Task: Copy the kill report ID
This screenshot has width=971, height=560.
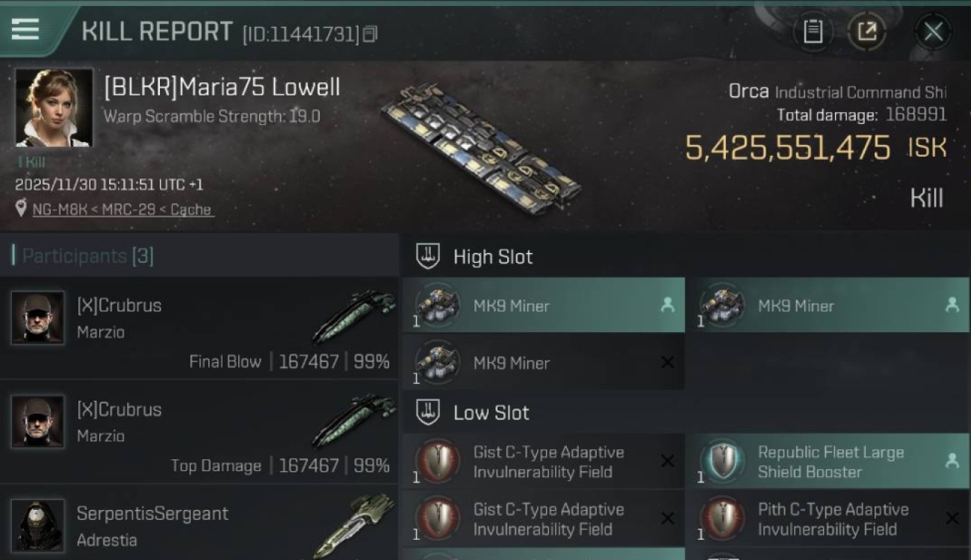Action: pos(370,34)
